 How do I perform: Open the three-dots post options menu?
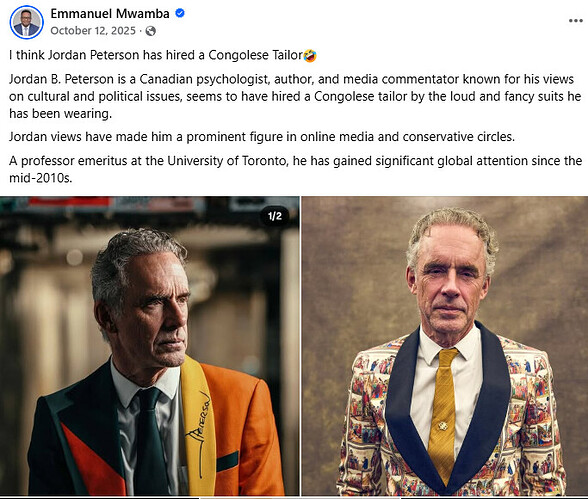click(575, 21)
